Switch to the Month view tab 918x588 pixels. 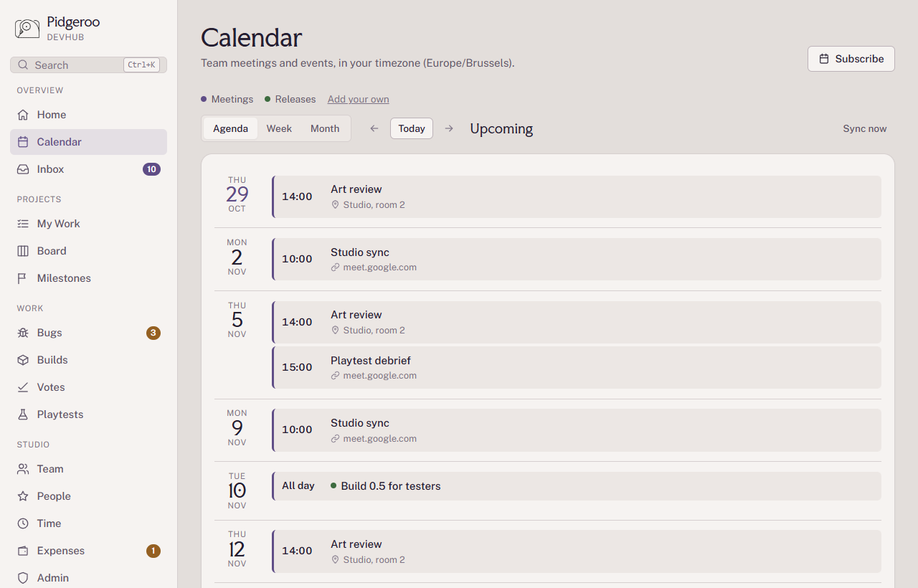[x=325, y=128]
